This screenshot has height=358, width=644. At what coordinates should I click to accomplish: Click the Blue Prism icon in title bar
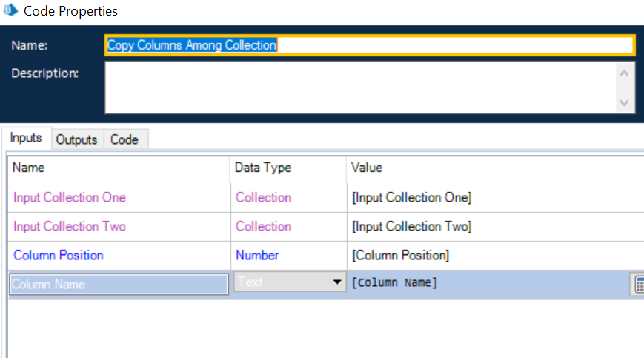(x=10, y=10)
